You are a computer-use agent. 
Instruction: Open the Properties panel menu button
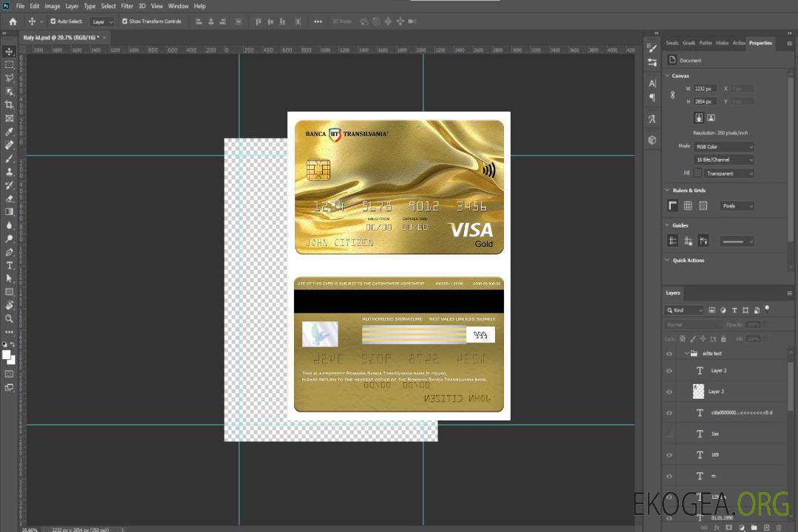(x=789, y=44)
